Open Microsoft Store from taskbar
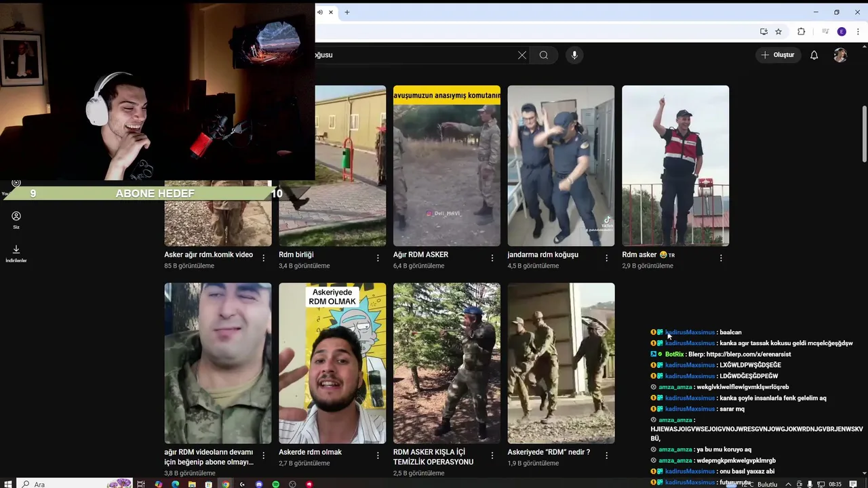This screenshot has width=868, height=488. click(209, 484)
